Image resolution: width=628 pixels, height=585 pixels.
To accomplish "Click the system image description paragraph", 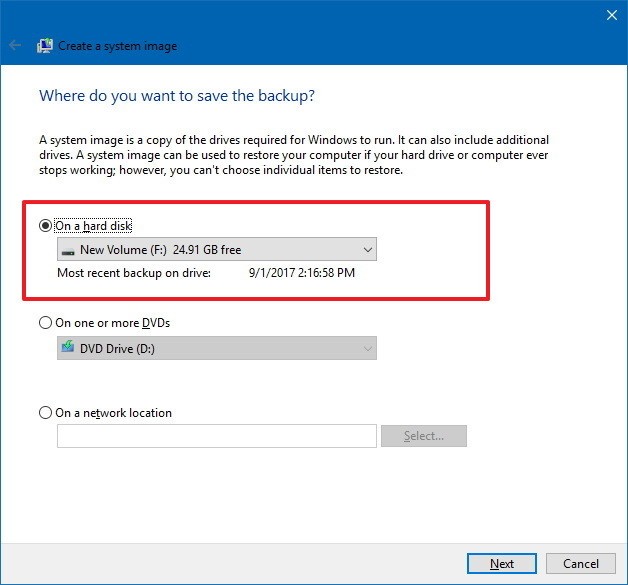I will tap(294, 155).
